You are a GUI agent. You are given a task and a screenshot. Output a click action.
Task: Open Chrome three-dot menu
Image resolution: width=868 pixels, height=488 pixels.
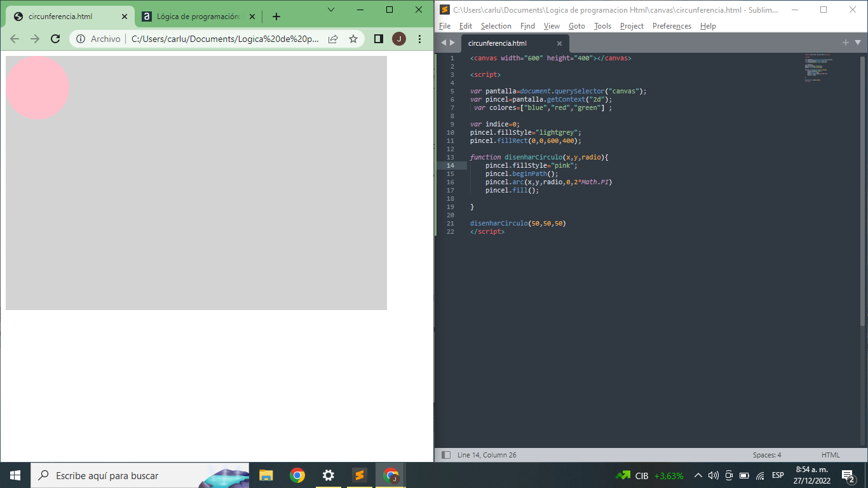click(419, 39)
